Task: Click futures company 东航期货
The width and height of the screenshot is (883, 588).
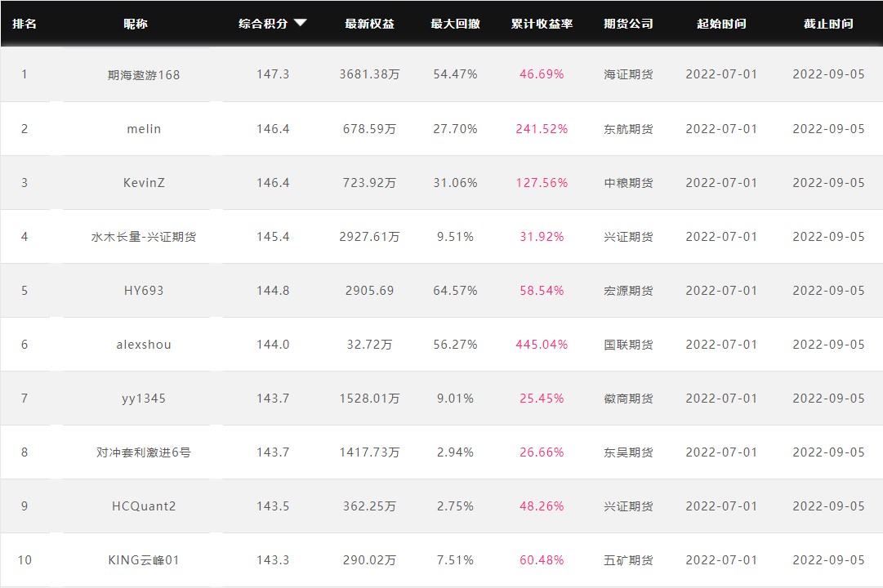Action: pos(628,129)
